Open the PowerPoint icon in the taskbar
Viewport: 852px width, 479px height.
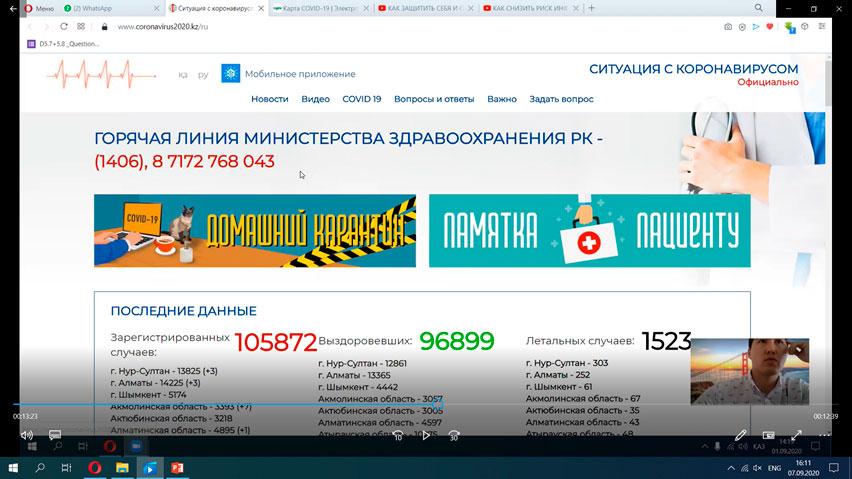[177, 467]
